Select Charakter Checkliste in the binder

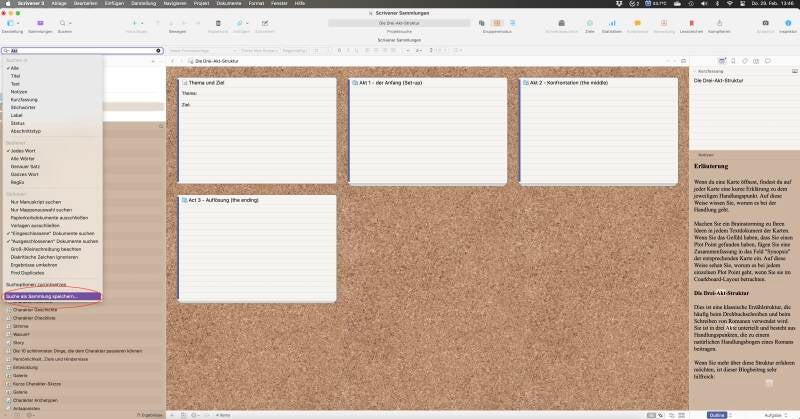pos(34,318)
